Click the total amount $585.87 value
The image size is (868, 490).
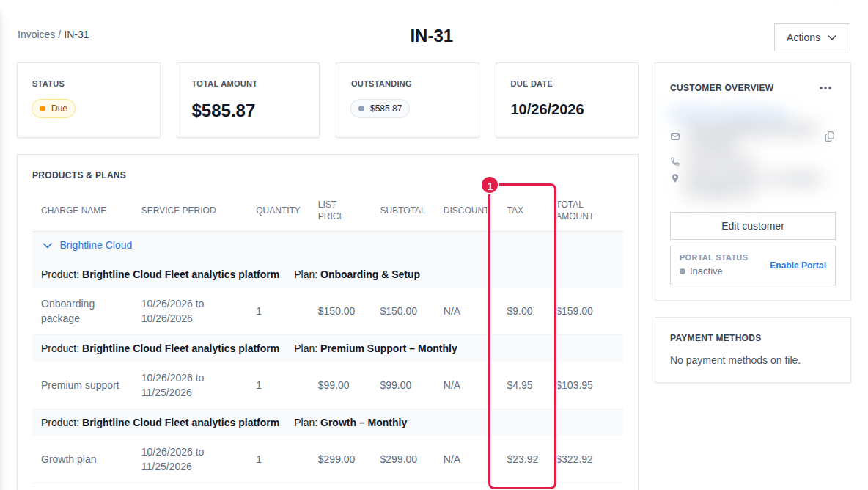pyautogui.click(x=223, y=111)
